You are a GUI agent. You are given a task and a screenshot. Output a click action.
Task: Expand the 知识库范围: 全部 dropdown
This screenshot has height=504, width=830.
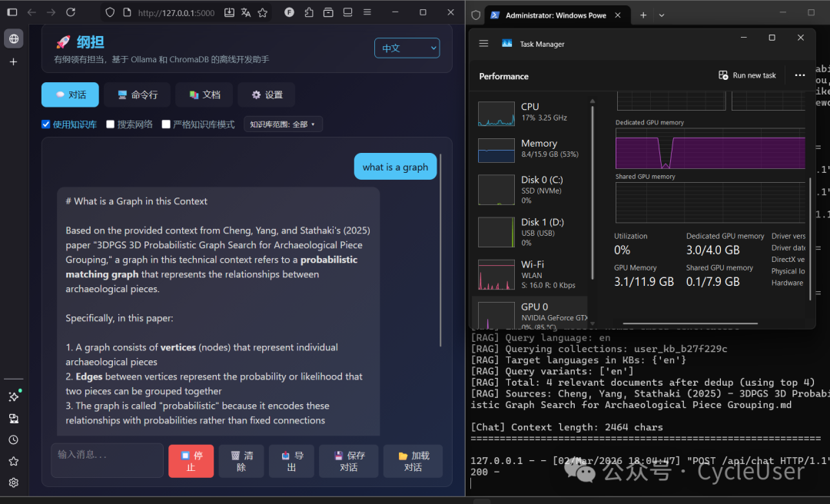283,124
